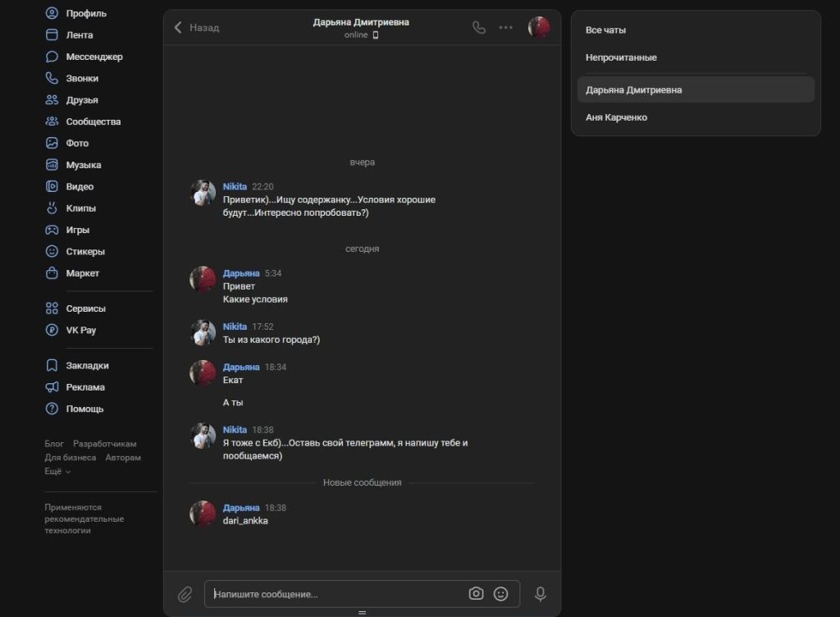Image resolution: width=840 pixels, height=617 pixels.
Task: Click the profile avatar in chat header
Action: (x=539, y=27)
